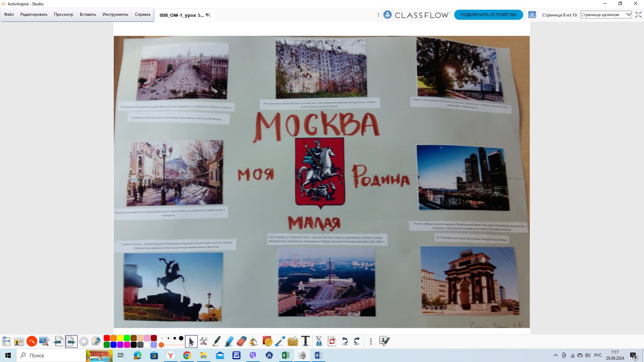Click the orange pen annotate icon
This screenshot has width=644, height=362.
pyautogui.click(x=32, y=342)
